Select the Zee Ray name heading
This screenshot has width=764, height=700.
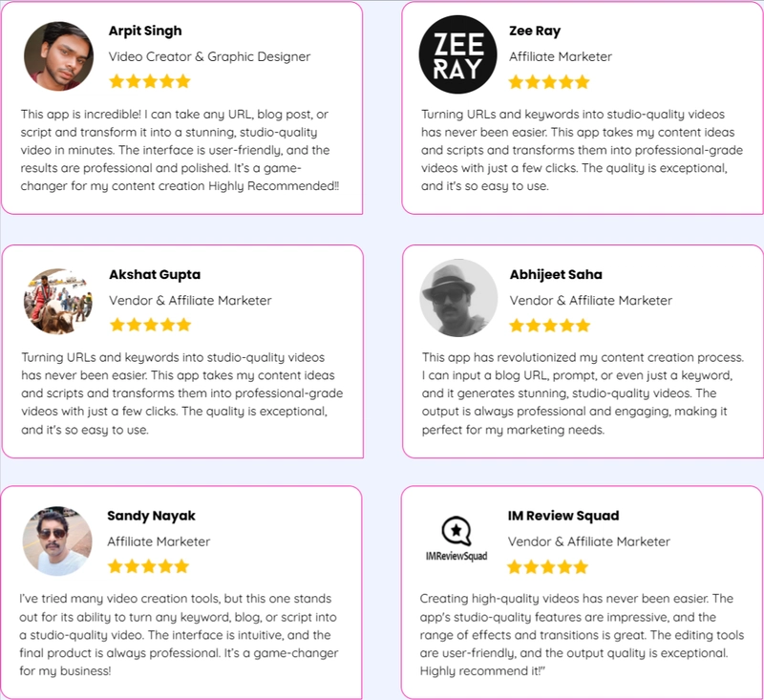535,31
